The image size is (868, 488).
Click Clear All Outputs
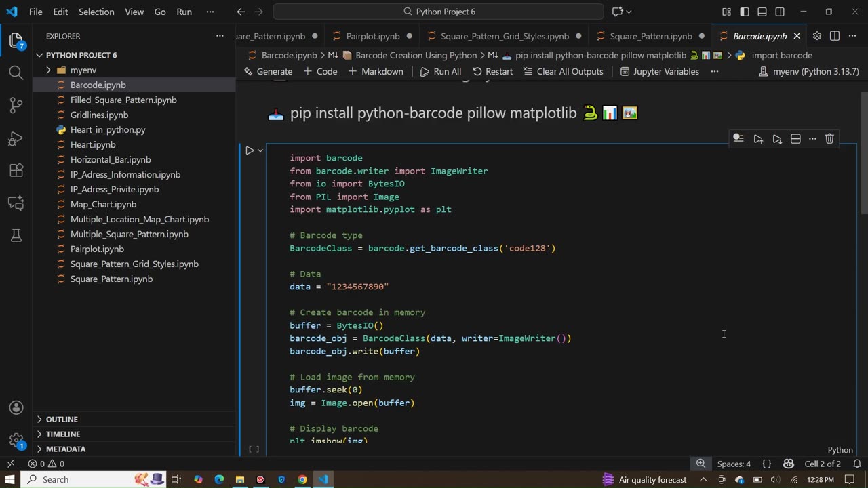tap(564, 71)
